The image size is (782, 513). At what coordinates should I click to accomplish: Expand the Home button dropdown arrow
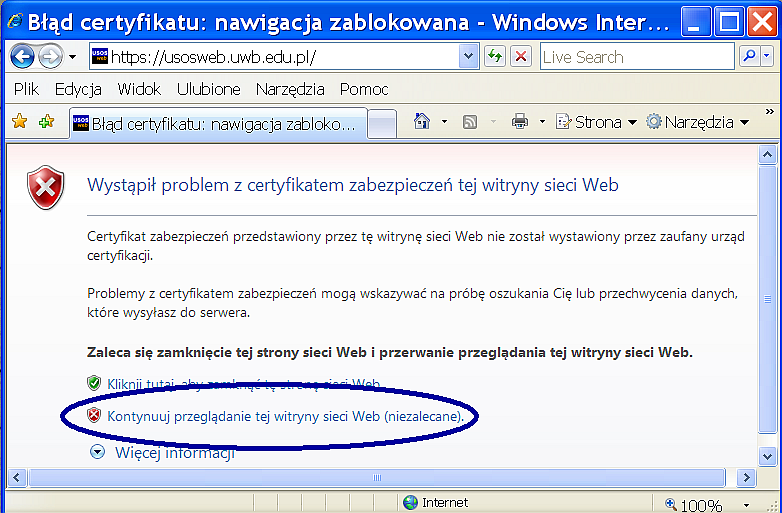444,122
